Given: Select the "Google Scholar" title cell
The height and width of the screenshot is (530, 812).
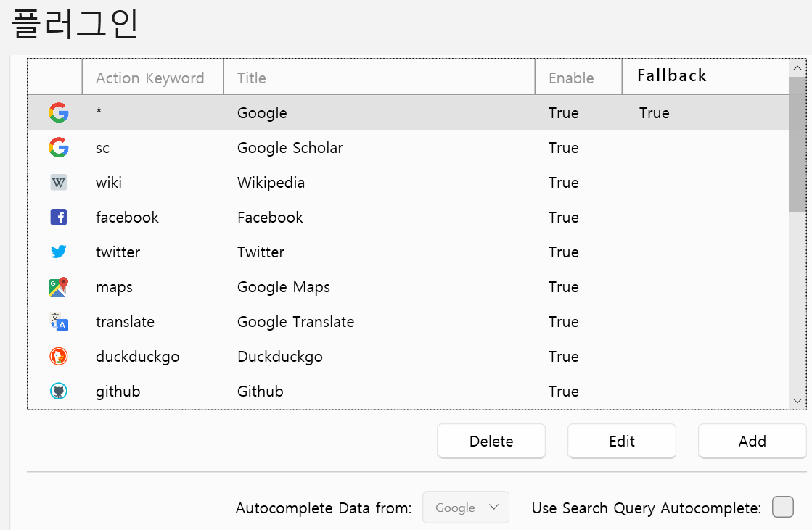Looking at the screenshot, I should click(290, 148).
